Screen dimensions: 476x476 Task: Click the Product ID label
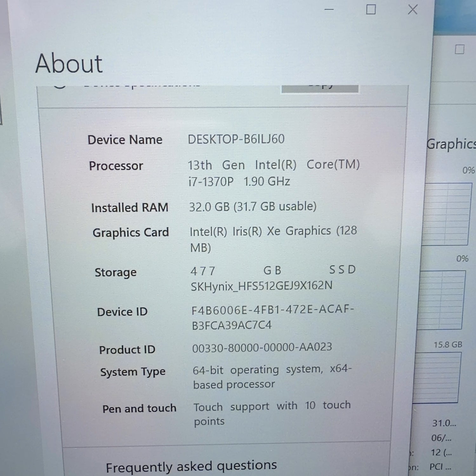click(127, 350)
